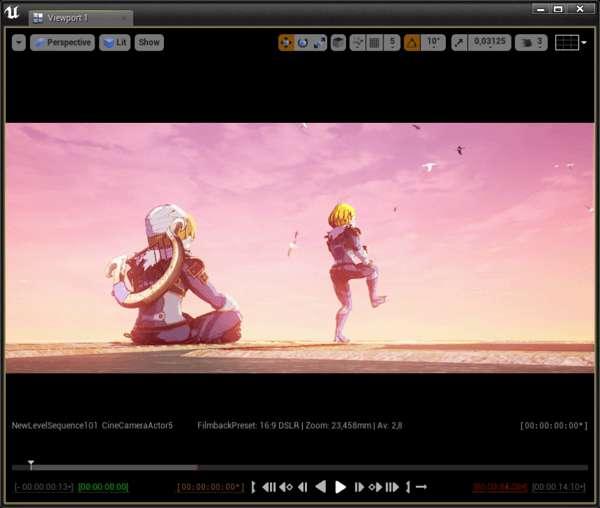600x508 pixels.
Task: Step back one frame
Action: coord(303,487)
